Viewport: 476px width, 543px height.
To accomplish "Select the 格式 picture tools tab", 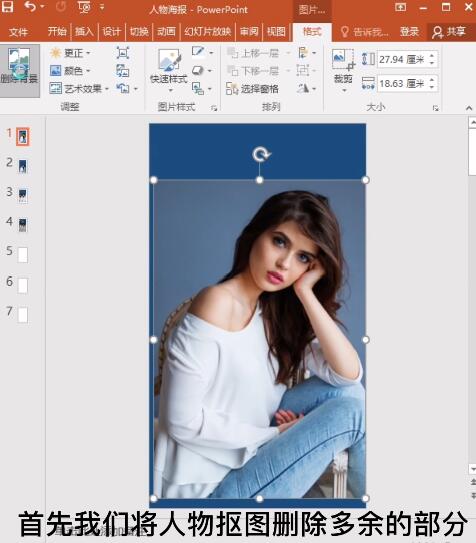I will [312, 32].
